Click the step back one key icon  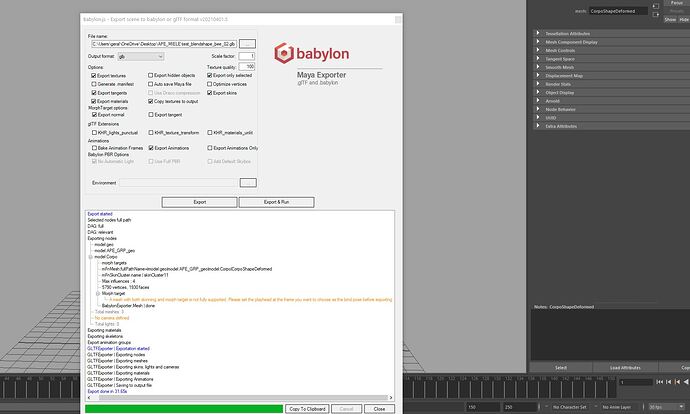tap(677, 382)
